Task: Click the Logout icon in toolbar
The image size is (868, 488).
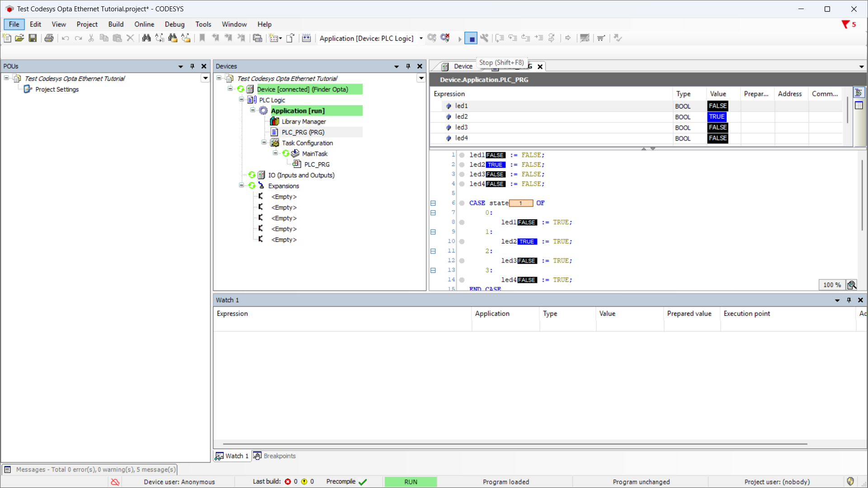Action: [445, 38]
